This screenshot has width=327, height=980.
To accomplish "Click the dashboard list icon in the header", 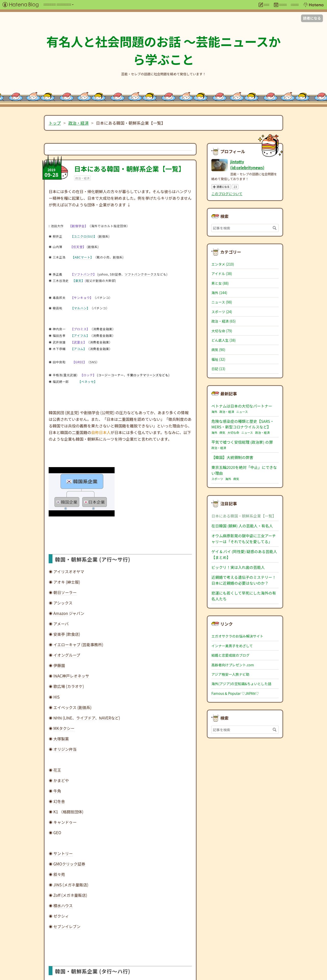I will (x=276, y=5).
